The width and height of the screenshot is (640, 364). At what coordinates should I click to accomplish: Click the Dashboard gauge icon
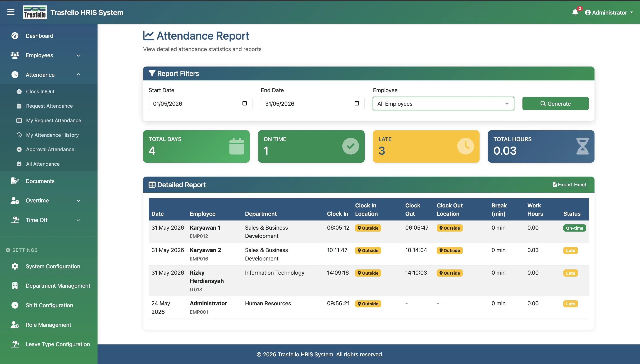[x=15, y=36]
